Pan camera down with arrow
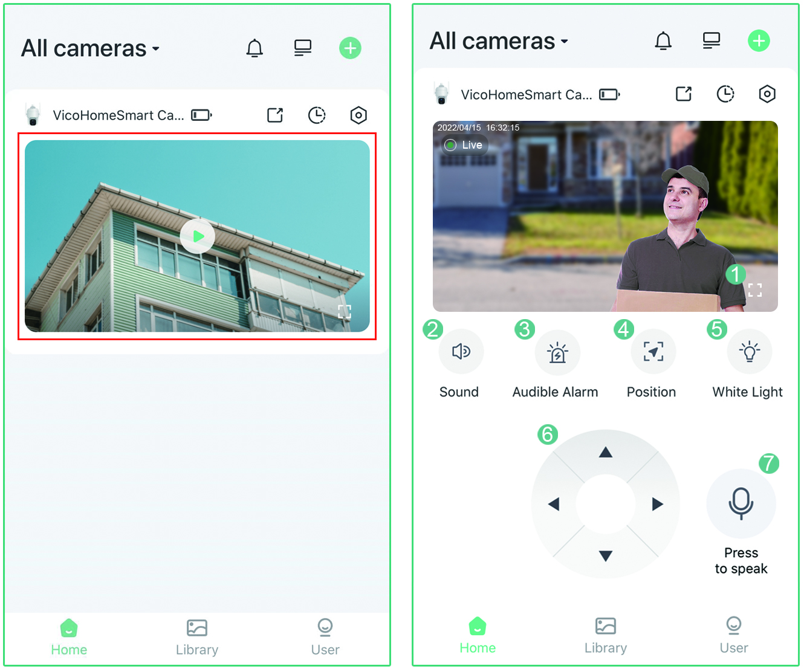The width and height of the screenshot is (804, 672). (606, 555)
